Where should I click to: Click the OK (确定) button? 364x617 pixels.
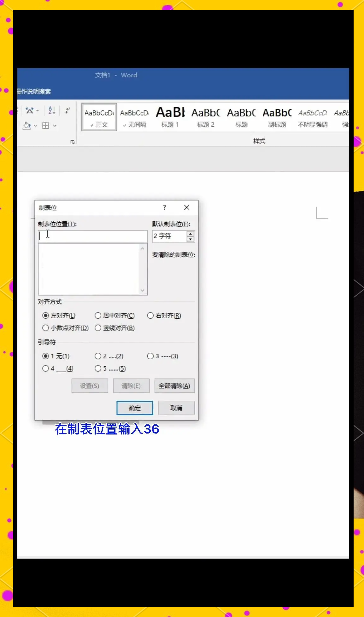tap(135, 408)
